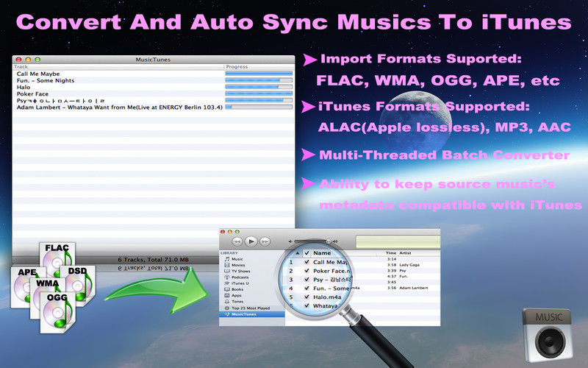Uncheck the Call Me Maybe track checkbox
This screenshot has height=368, width=588.
[x=307, y=262]
